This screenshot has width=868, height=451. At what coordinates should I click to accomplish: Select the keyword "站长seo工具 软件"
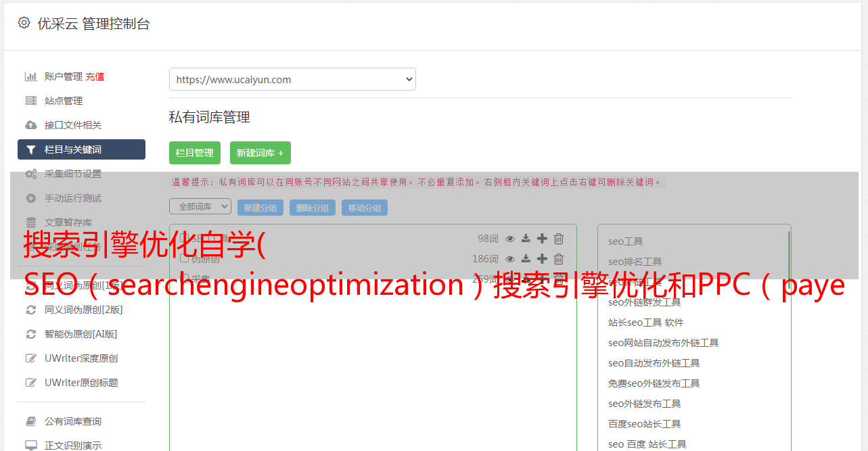(646, 323)
